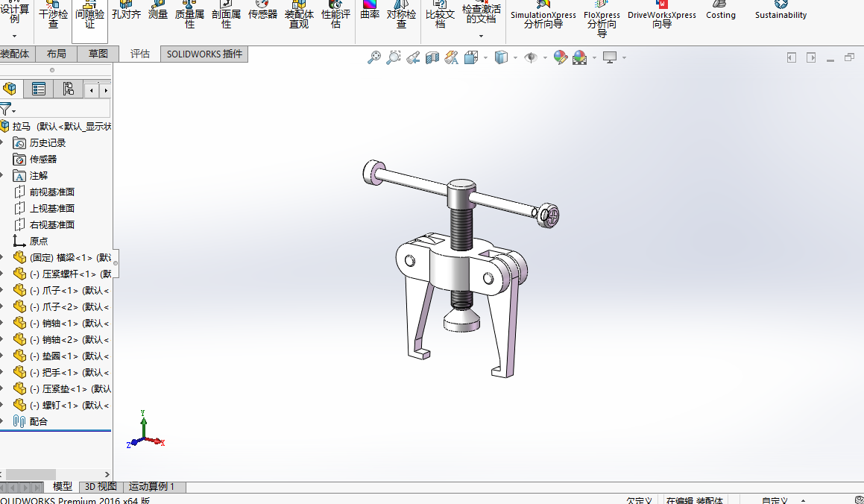This screenshot has width=864, height=504.
Task: Open the Hide/Show Items dropdown arrow
Action: point(545,57)
